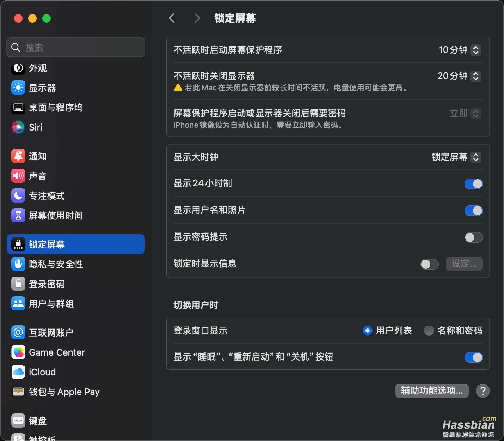Open Siri icon in sidebar
This screenshot has width=504, height=441.
pos(18,127)
